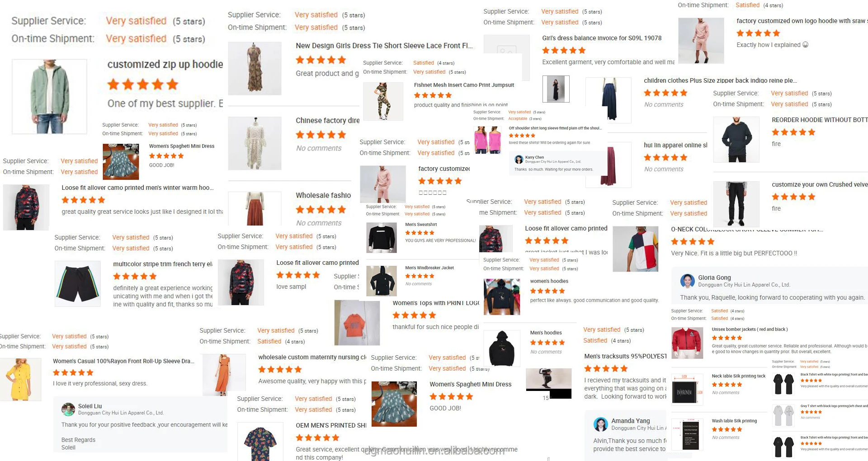Click the Women's Casual 100%Rayon Front Roll-Up Sleeve title
Screen dimensions: 868x461
[x=123, y=361]
